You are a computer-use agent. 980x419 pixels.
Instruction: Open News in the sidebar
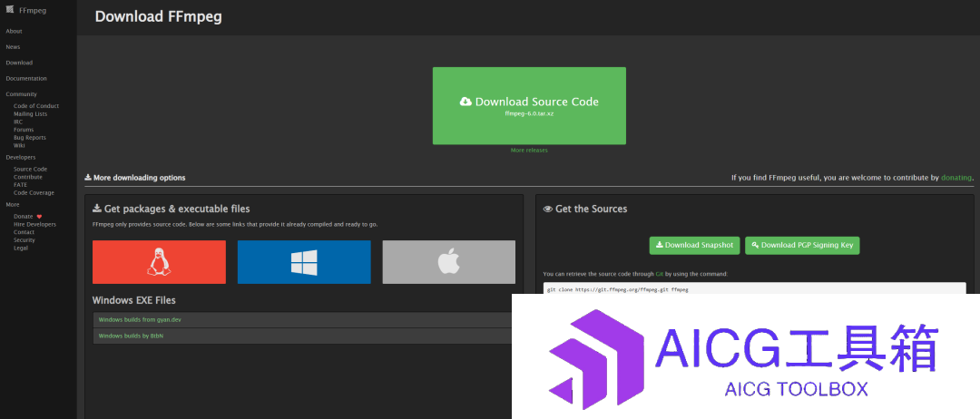click(13, 47)
